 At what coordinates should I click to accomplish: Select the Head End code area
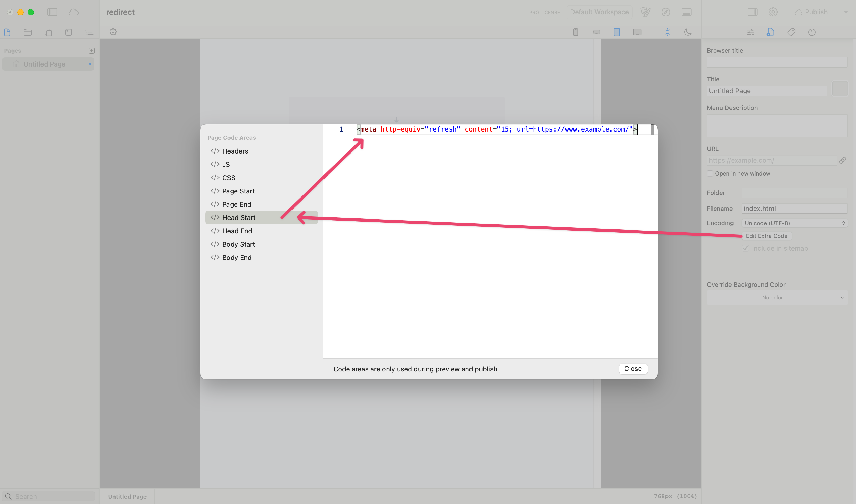click(237, 231)
